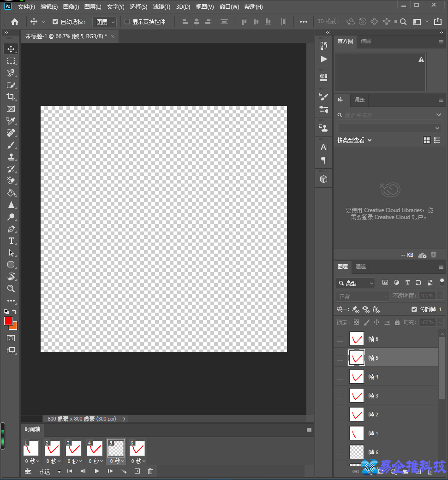Select frame 3 thumbnail in the timeline
448x480 pixels.
[73, 447]
